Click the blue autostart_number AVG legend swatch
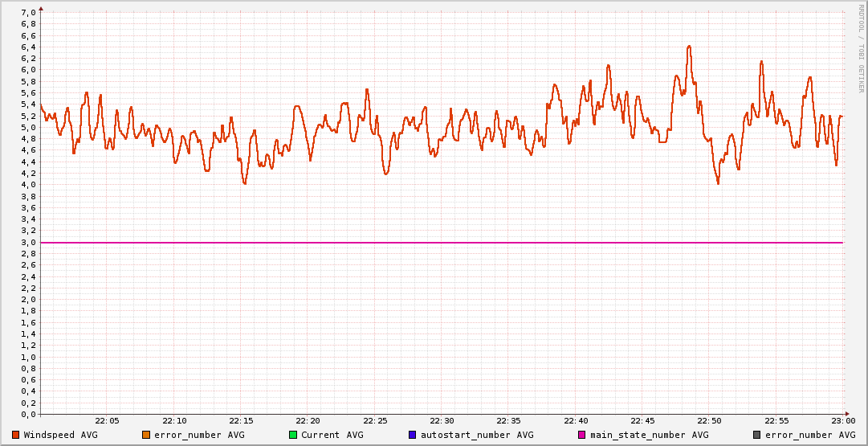The width and height of the screenshot is (868, 446). (412, 435)
